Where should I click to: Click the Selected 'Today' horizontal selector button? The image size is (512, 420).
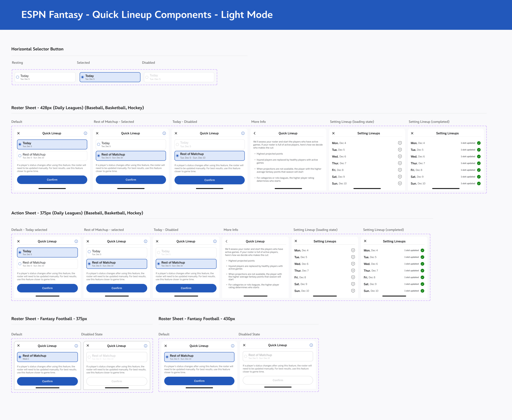tap(110, 77)
